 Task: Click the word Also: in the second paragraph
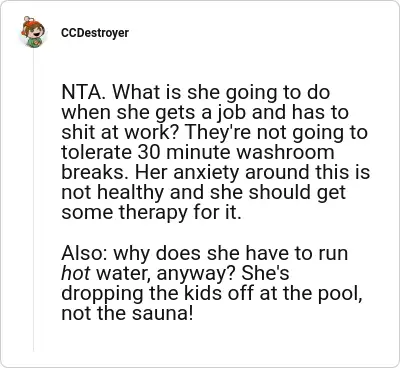[85, 253]
